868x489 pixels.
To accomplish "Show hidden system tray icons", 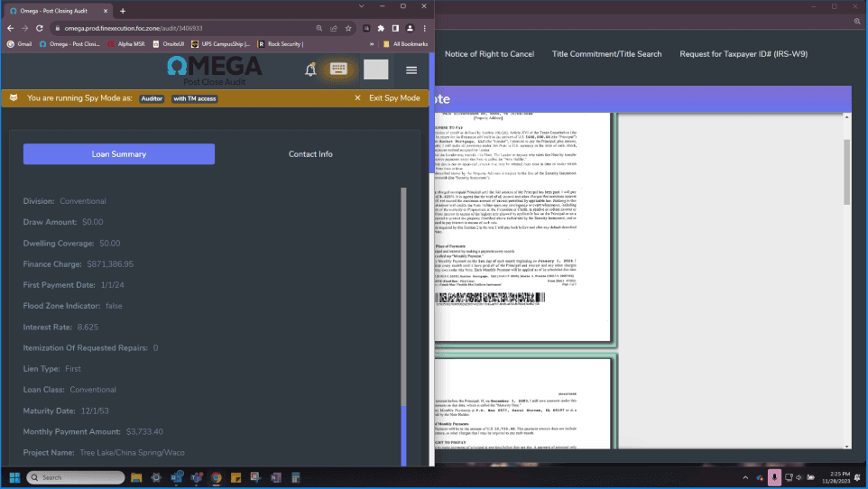I will 745,477.
